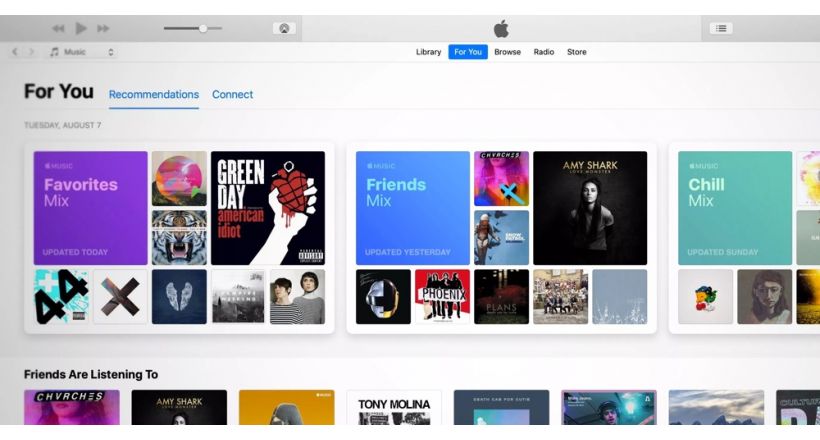The image size is (820, 440).
Task: Skip ahead with the fast-forward button
Action: point(103,28)
